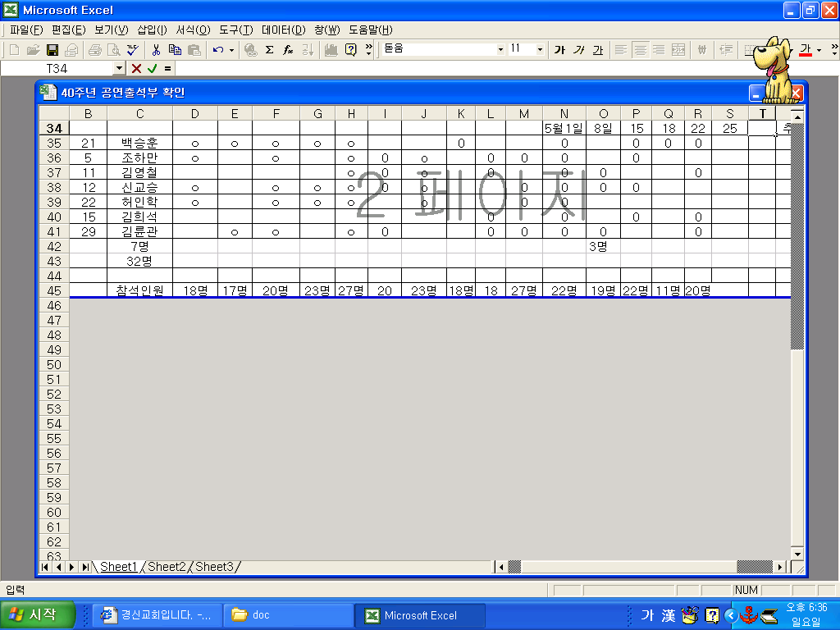This screenshot has width=840, height=630.
Task: Click the Undo arrow icon
Action: 217,50
